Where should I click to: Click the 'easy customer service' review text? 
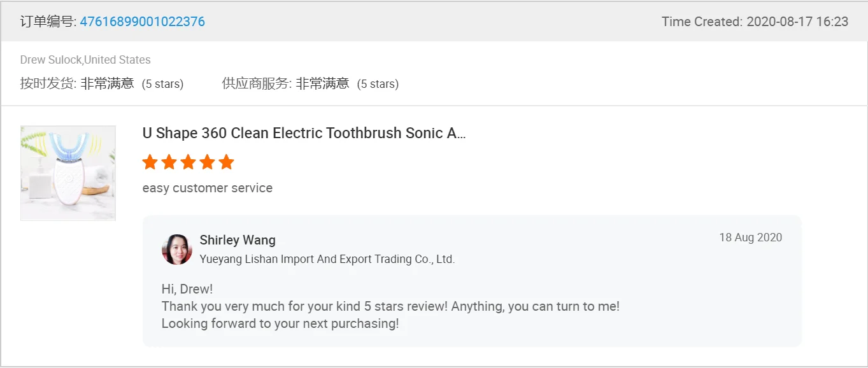point(207,188)
